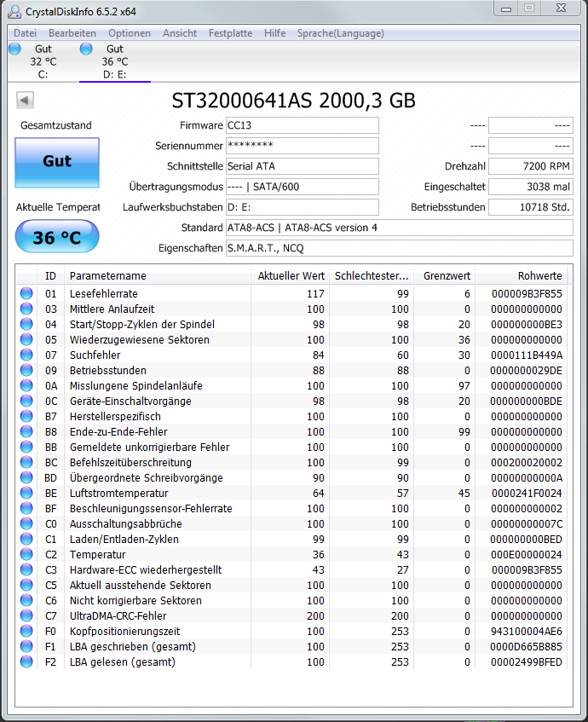Click the ID column header
This screenshot has width=588, height=722.
[x=50, y=276]
